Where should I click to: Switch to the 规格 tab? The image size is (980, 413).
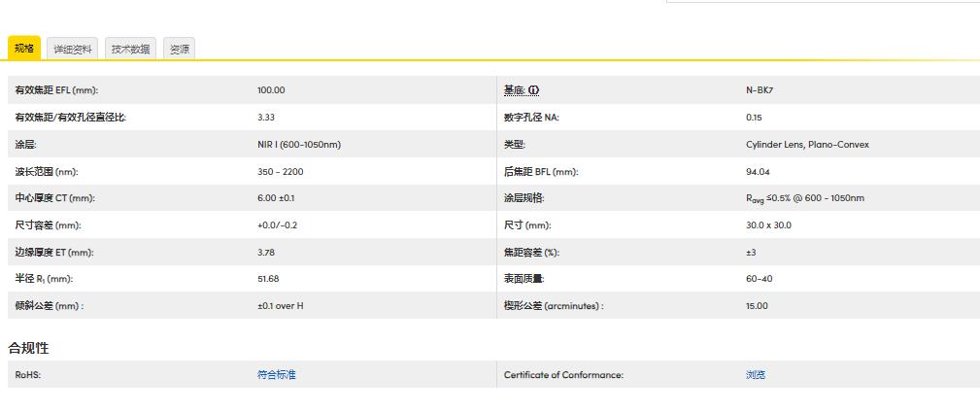point(24,49)
